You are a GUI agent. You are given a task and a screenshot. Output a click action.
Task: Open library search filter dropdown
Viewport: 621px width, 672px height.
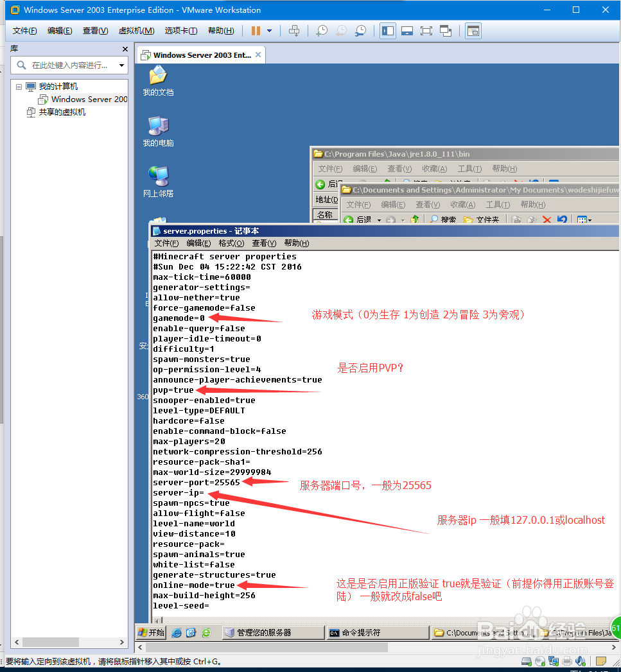click(122, 65)
